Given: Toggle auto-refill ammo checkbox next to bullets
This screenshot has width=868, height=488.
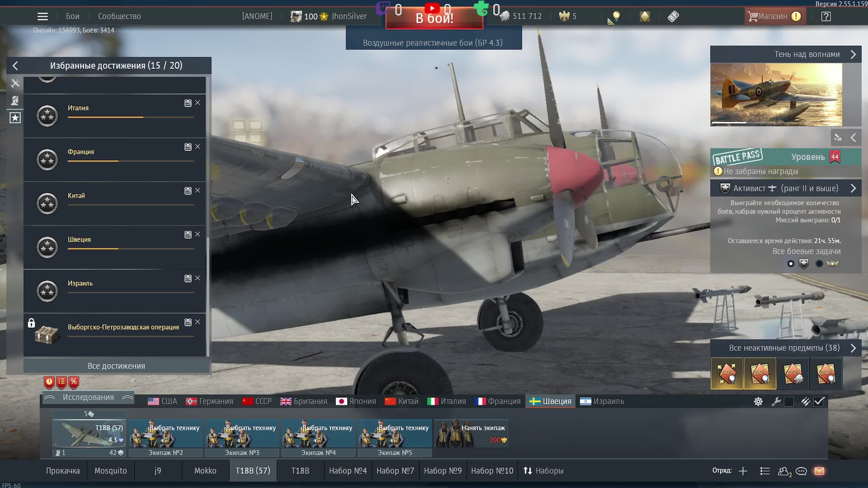Looking at the screenshot, I should [819, 402].
